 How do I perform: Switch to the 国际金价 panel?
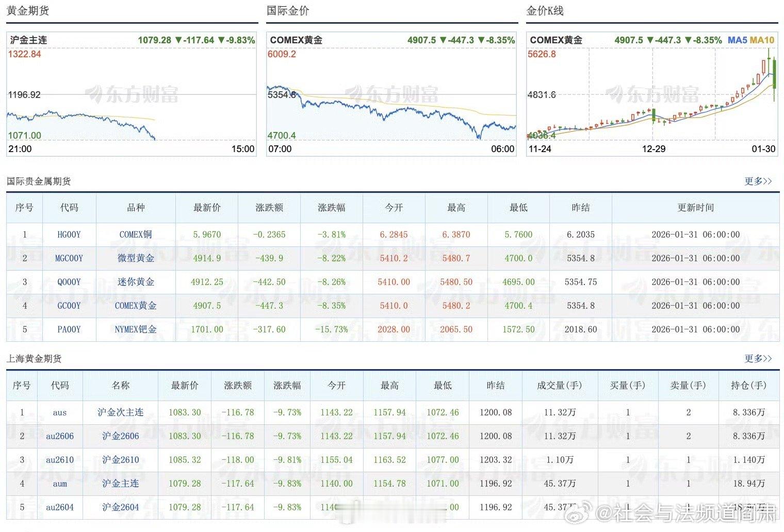[x=282, y=9]
